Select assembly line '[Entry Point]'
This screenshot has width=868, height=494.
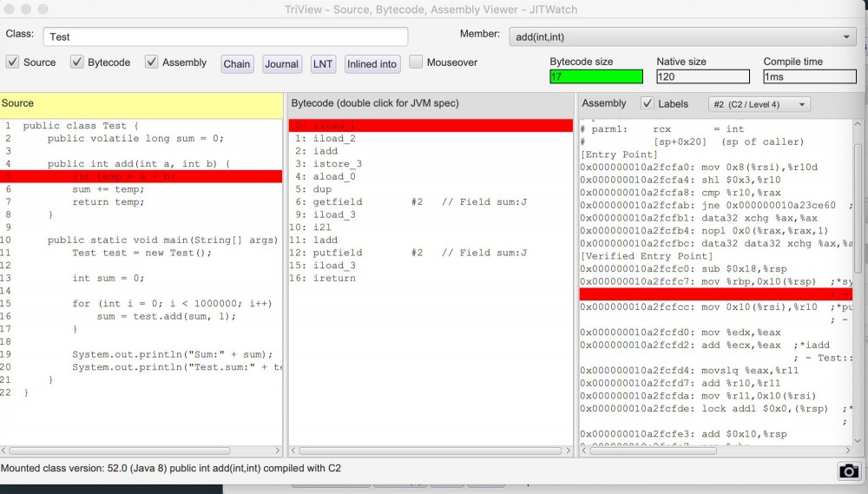click(619, 155)
